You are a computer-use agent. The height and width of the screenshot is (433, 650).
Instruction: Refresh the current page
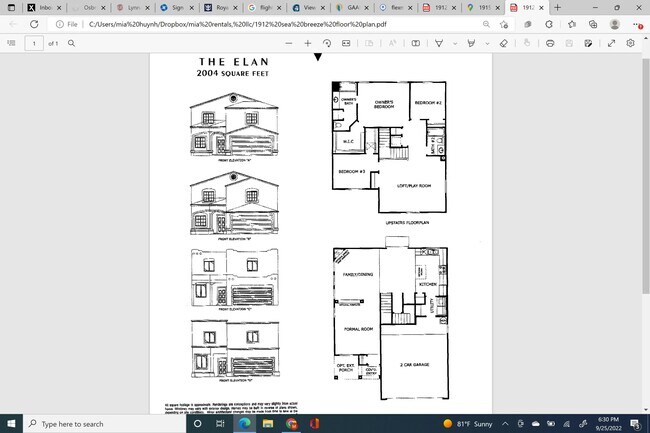(x=34, y=24)
